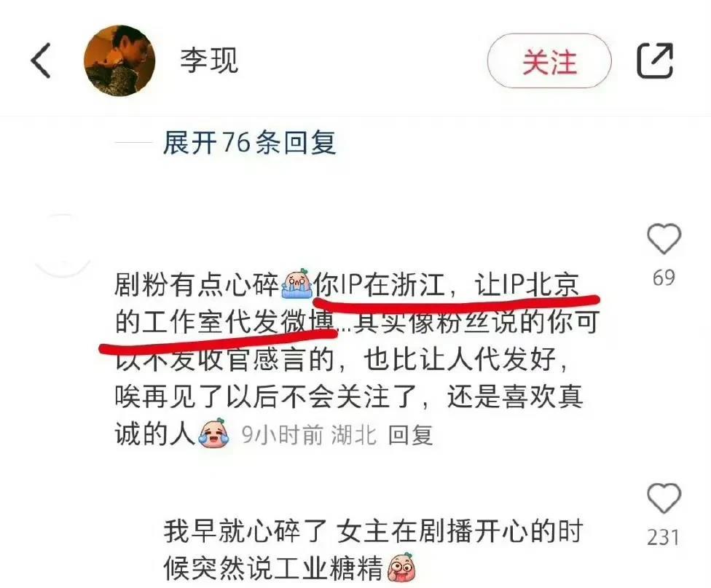Open the commenter's faded round avatar
The height and width of the screenshot is (588, 711).
coord(63,246)
